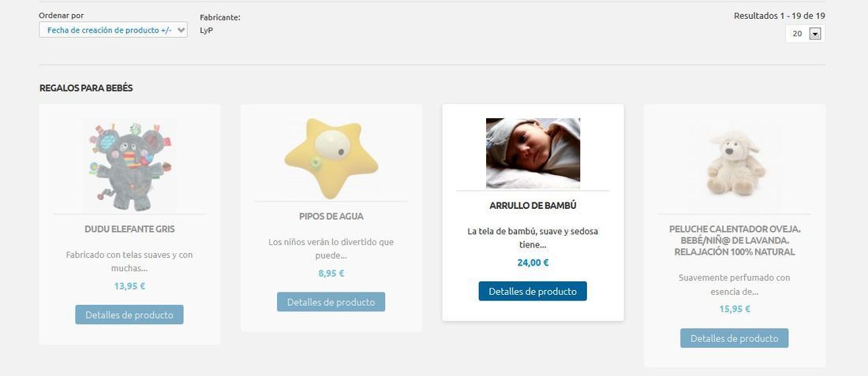The image size is (868, 376).
Task: View product details for Pipos de Agua
Action: [x=331, y=302]
